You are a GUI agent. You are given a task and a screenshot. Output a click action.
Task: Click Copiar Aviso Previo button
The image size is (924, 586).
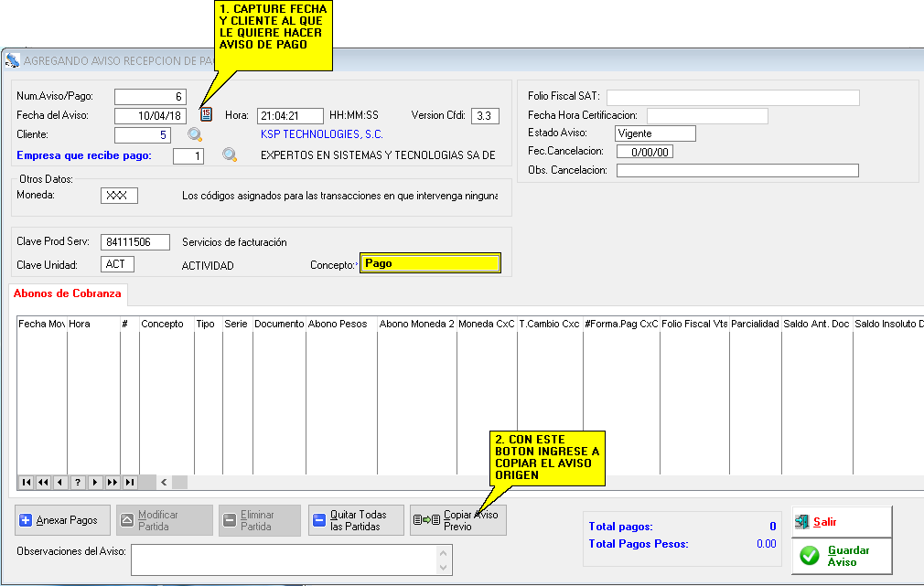coord(458,520)
